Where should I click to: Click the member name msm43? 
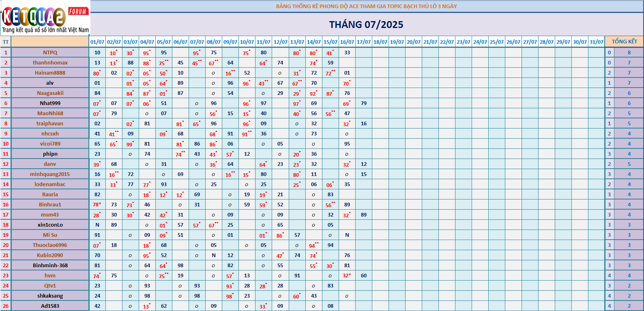(x=50, y=215)
